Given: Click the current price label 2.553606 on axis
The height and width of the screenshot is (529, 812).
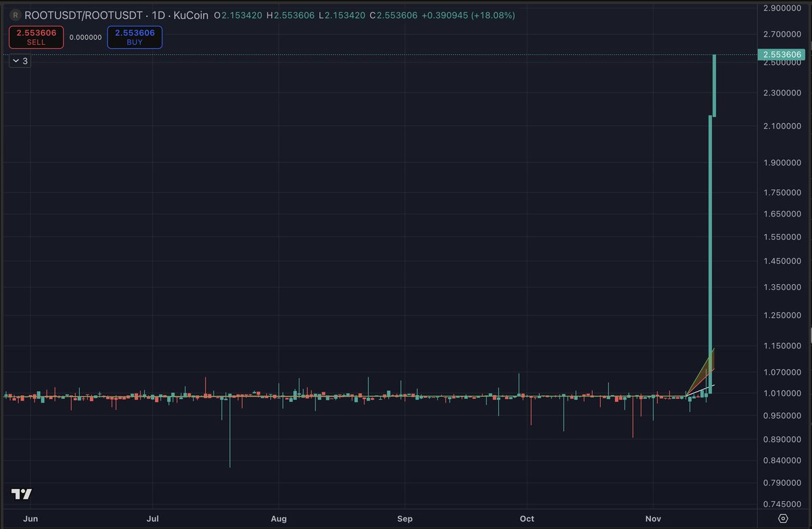Looking at the screenshot, I should pyautogui.click(x=782, y=54).
